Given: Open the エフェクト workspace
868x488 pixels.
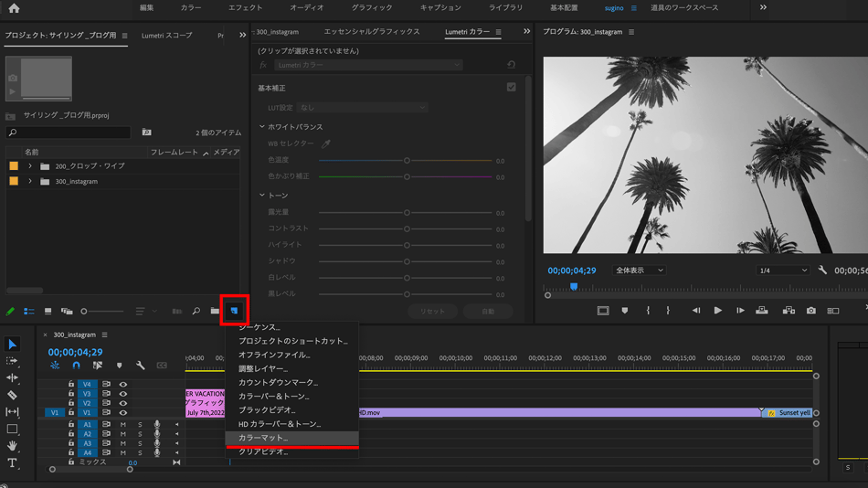Looking at the screenshot, I should [x=245, y=8].
